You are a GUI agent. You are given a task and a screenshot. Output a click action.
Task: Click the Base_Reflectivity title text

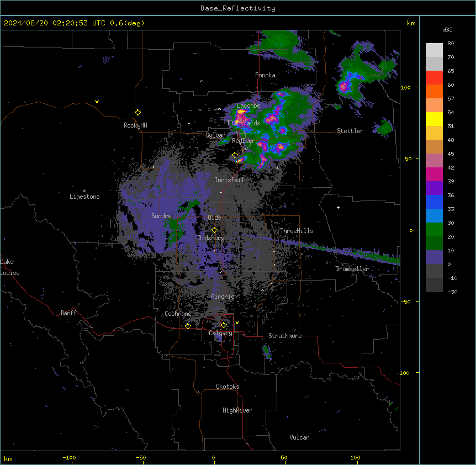point(238,8)
